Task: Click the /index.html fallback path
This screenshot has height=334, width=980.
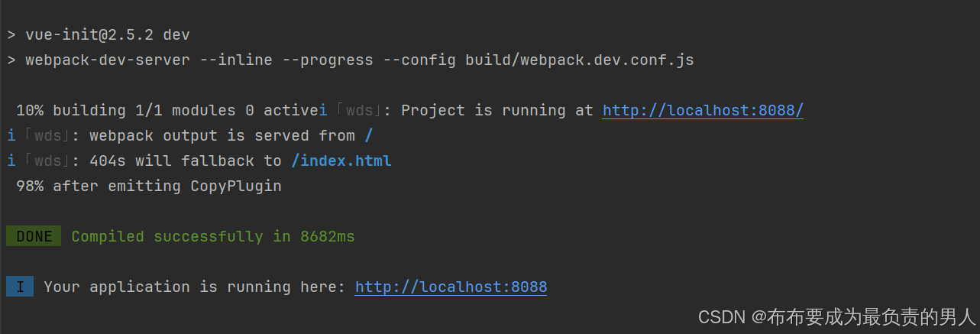Action: click(x=341, y=161)
